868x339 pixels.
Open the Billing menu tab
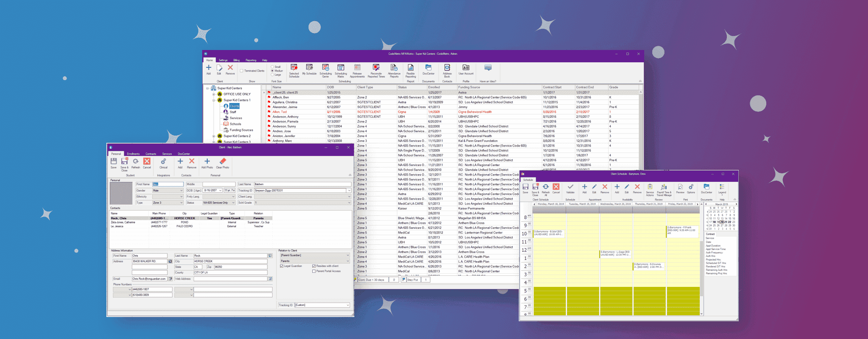pyautogui.click(x=236, y=60)
